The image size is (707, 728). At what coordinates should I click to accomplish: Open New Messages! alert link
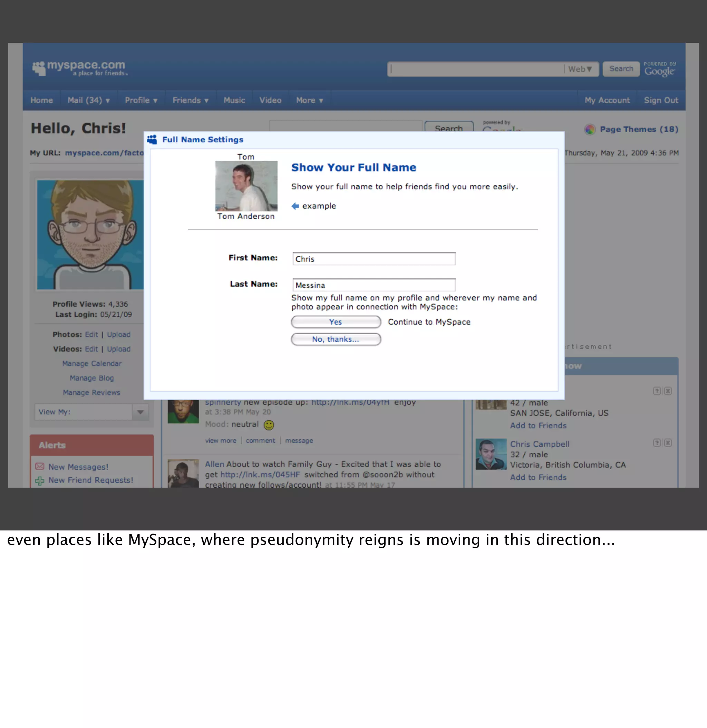pos(78,467)
